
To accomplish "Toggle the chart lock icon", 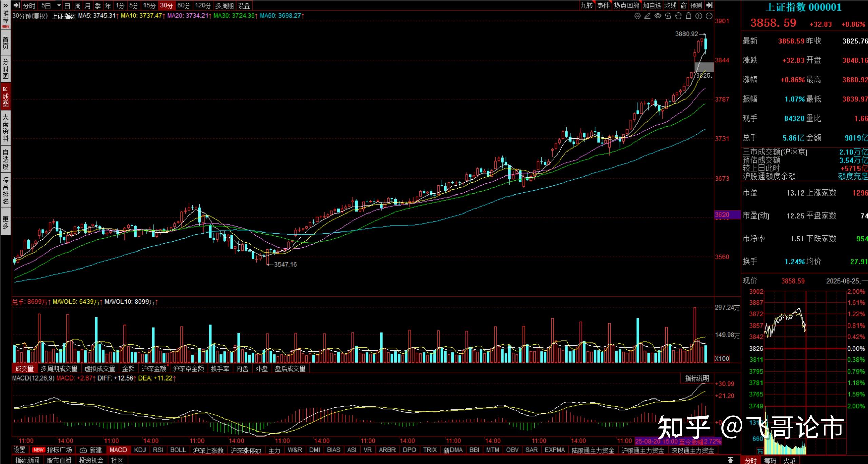I will (688, 16).
